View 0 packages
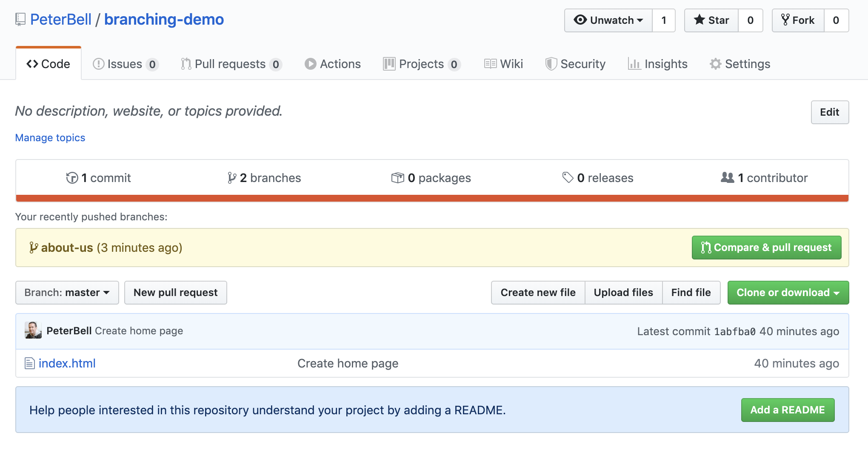 (x=431, y=178)
